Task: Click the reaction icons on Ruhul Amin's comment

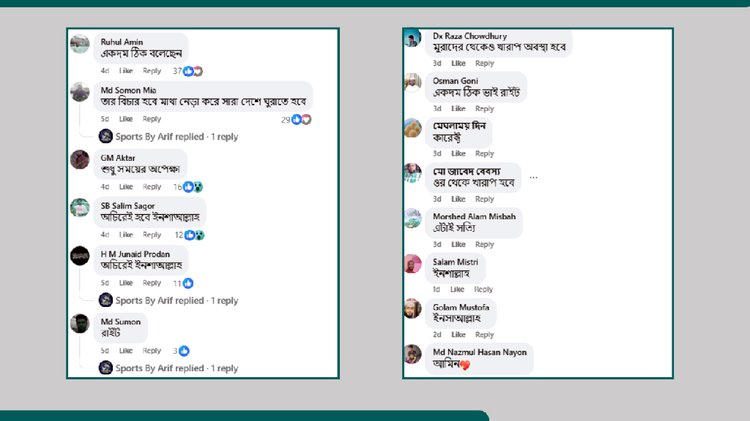Action: [x=195, y=71]
